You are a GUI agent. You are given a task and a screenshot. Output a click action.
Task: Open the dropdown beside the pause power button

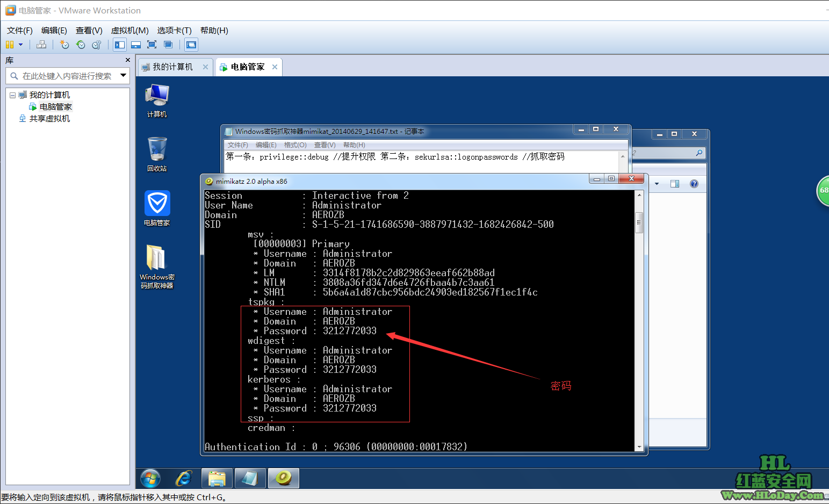(x=21, y=45)
